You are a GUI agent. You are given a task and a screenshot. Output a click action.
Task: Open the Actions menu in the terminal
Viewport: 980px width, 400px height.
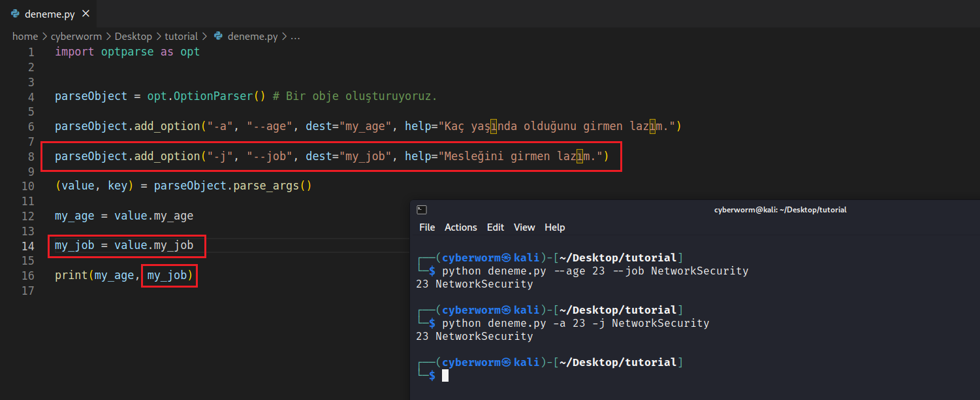click(460, 227)
